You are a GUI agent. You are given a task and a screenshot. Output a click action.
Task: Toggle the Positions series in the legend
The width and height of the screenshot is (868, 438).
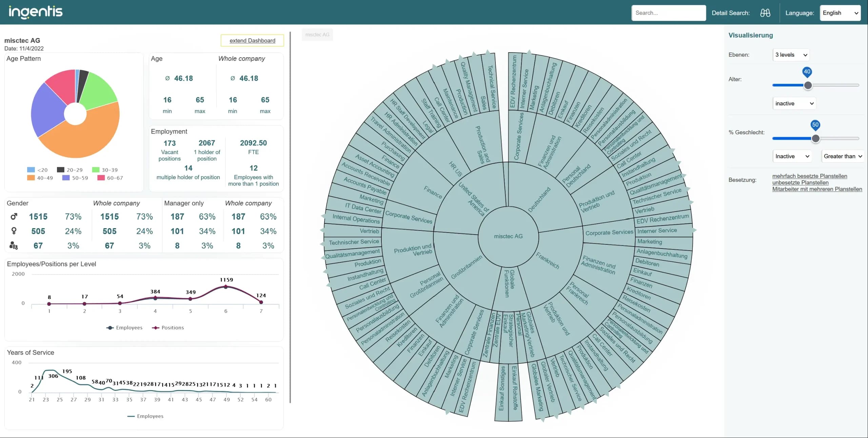tap(168, 327)
